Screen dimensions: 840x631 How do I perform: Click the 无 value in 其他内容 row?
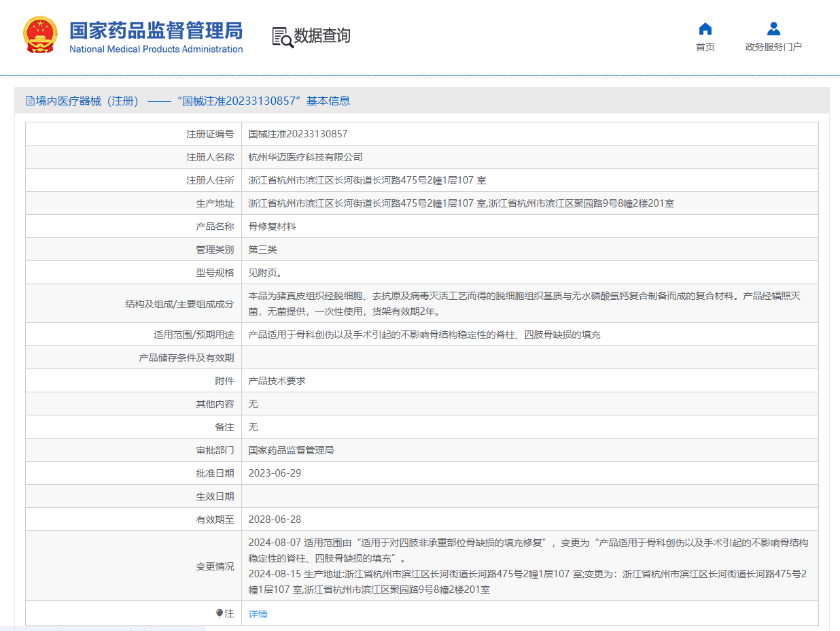point(253,404)
